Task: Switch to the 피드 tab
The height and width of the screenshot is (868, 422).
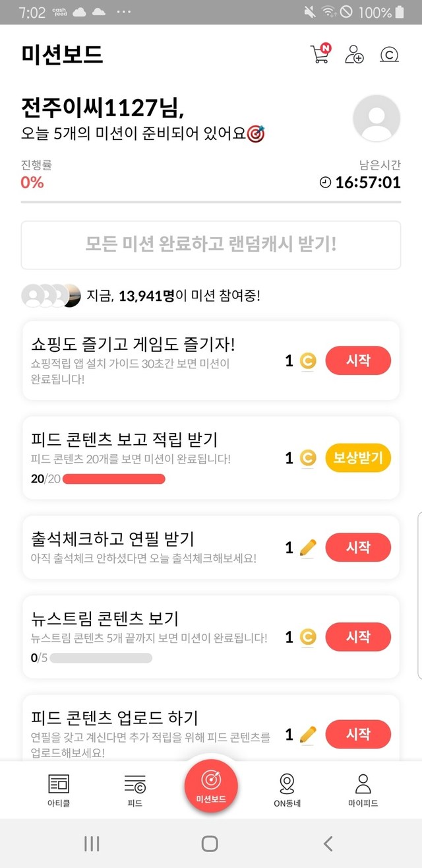Action: coord(135,789)
